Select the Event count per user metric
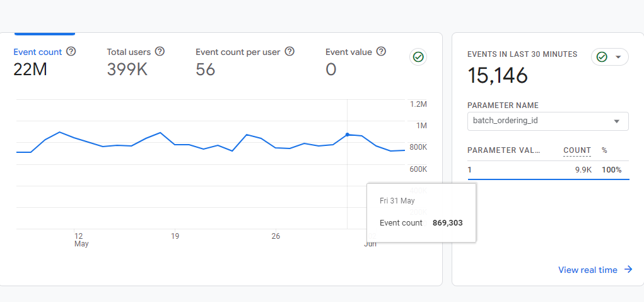The image size is (644, 302). [x=238, y=52]
